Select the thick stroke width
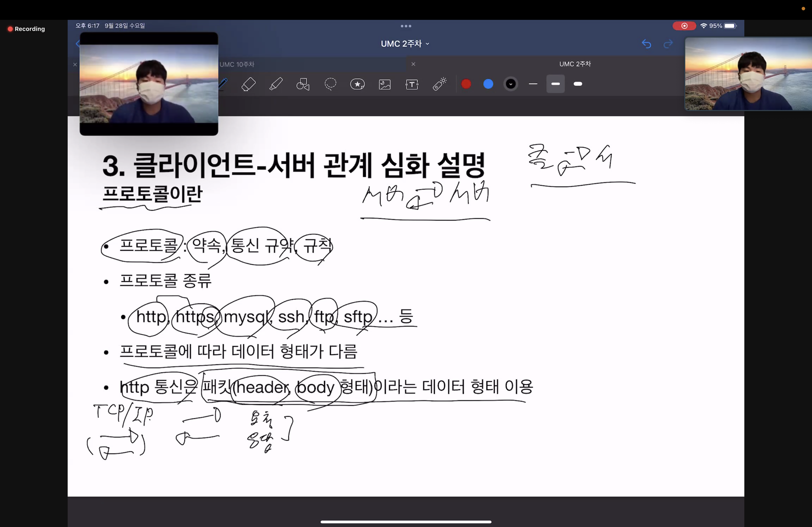The height and width of the screenshot is (527, 812). point(578,84)
